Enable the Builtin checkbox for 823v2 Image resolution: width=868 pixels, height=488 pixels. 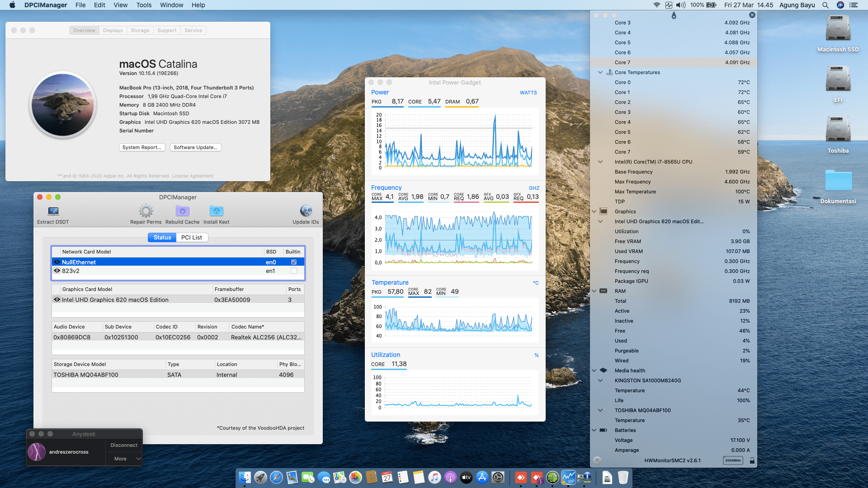[x=294, y=271]
